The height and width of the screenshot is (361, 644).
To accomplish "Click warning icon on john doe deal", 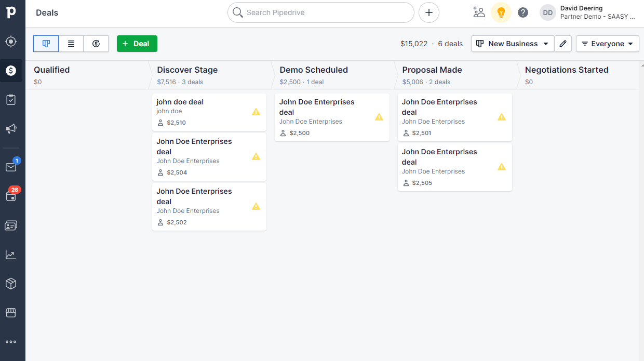I will [256, 112].
